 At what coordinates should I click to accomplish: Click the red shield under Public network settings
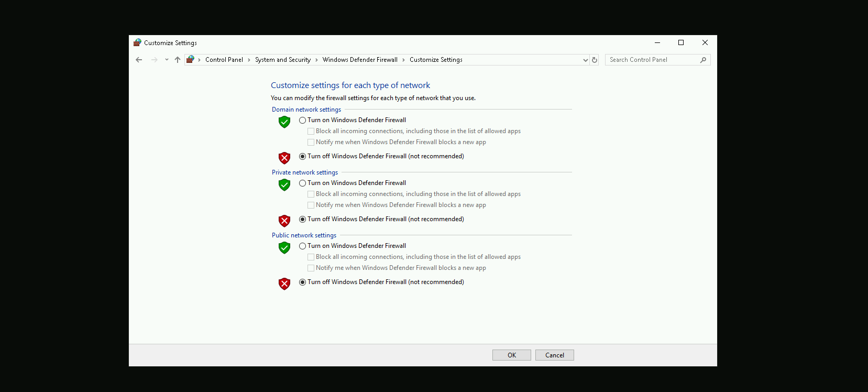284,284
